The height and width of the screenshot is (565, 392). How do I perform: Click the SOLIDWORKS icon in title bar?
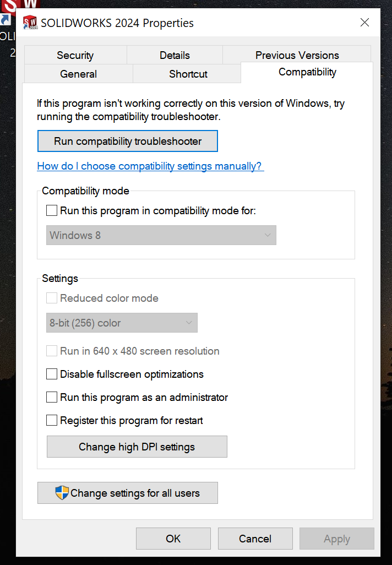pyautogui.click(x=30, y=23)
